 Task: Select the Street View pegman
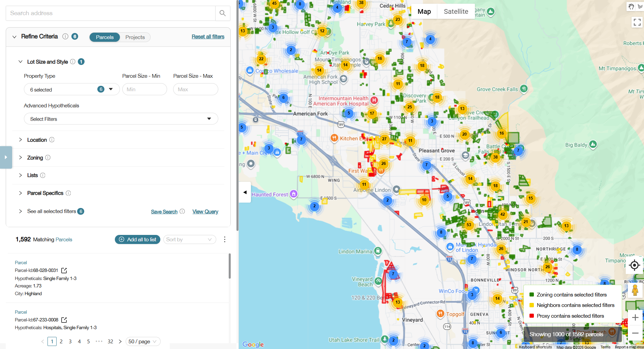(635, 290)
